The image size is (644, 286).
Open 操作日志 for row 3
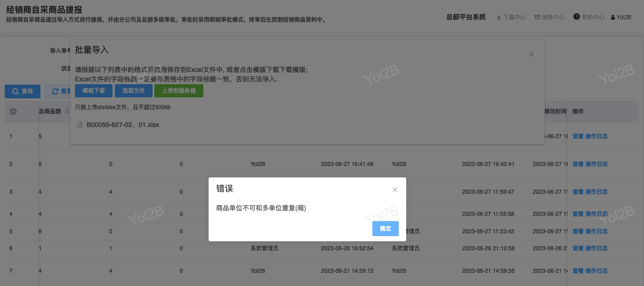596,192
